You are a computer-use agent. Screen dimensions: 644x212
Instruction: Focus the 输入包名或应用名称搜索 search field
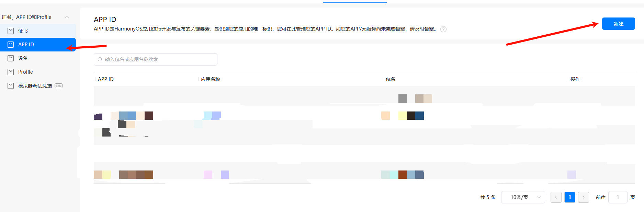158,59
